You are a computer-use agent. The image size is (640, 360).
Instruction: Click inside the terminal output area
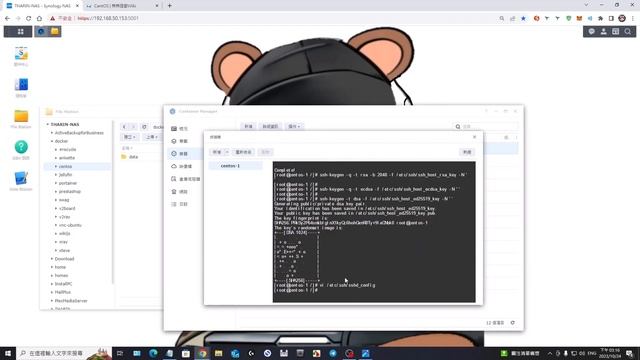(x=374, y=232)
